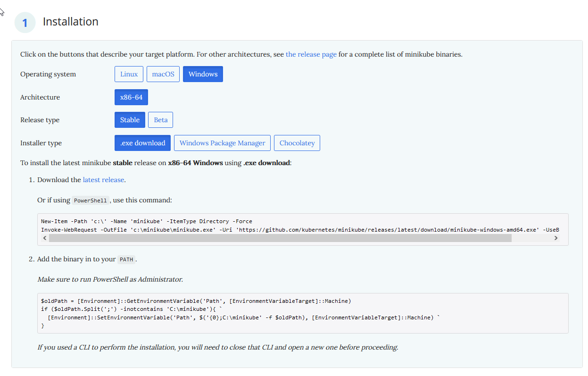
Task: Click the step 1 number circle
Action: [x=25, y=23]
